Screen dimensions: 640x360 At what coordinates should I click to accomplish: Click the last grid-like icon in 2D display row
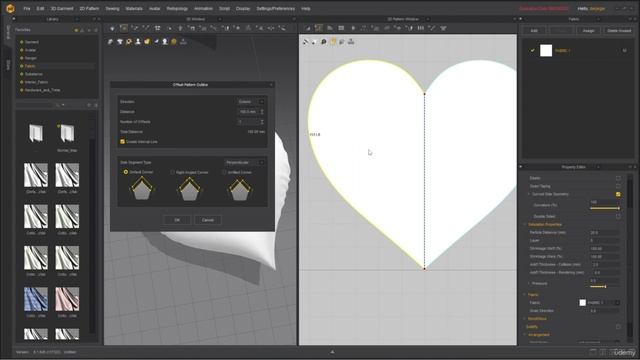(x=351, y=42)
